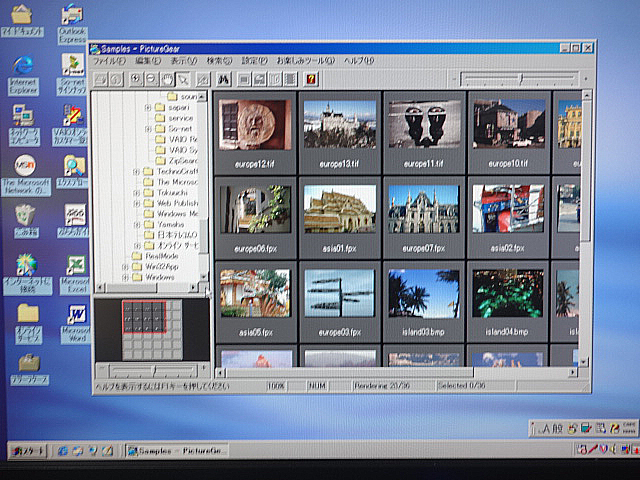Viewport: 640px width, 480px height.
Task: Click the red help book icon
Action: [x=311, y=79]
